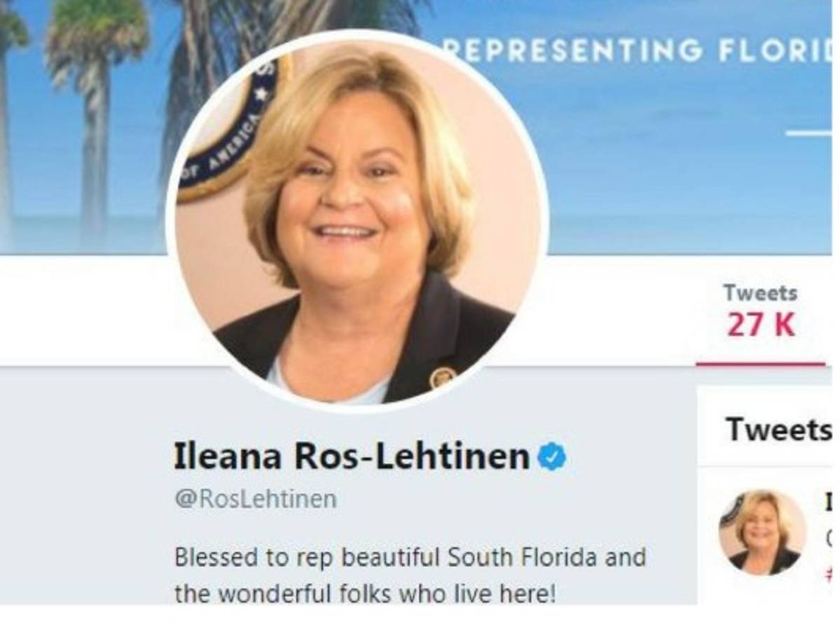Click the @RosLehtinen handle
The width and height of the screenshot is (840, 631).
pos(255,499)
